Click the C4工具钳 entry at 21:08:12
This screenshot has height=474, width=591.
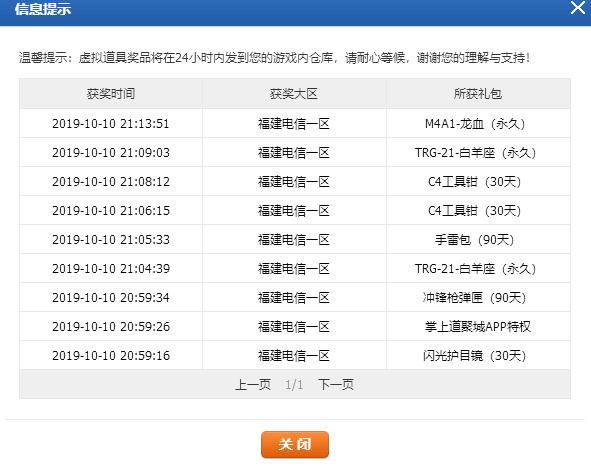(x=475, y=182)
